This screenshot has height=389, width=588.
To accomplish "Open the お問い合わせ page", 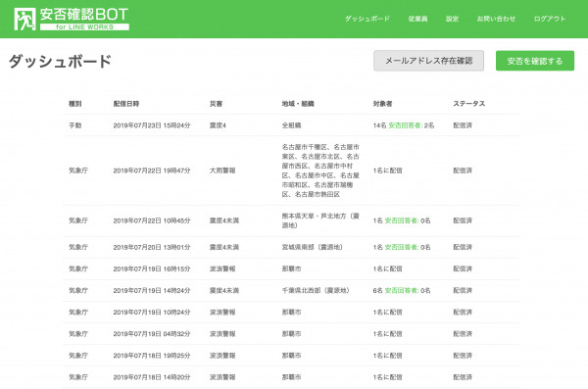I will pos(496,19).
